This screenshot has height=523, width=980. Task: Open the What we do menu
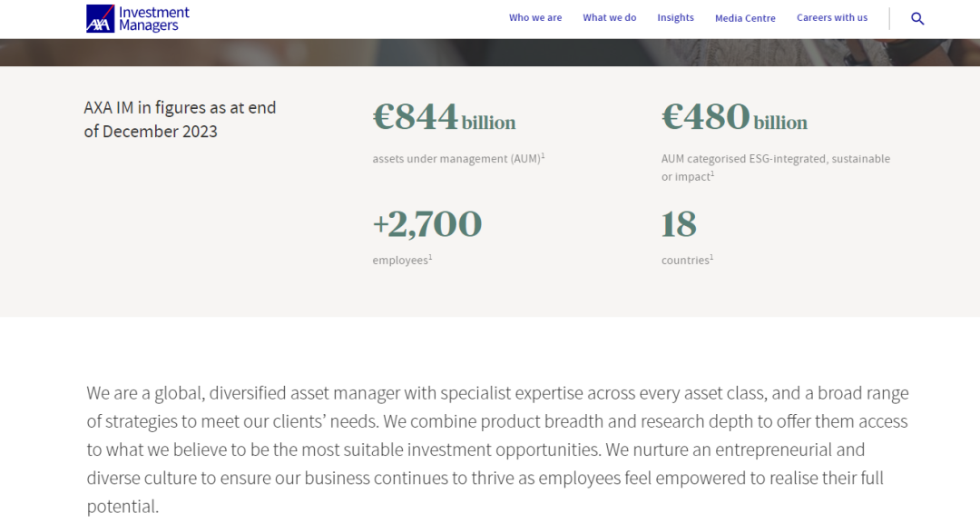[610, 18]
